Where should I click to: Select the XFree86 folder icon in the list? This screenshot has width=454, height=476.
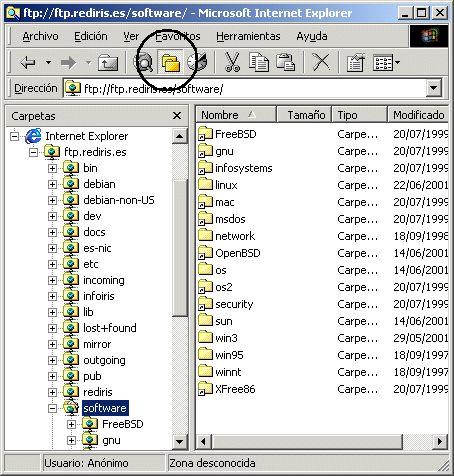pyautogui.click(x=205, y=388)
